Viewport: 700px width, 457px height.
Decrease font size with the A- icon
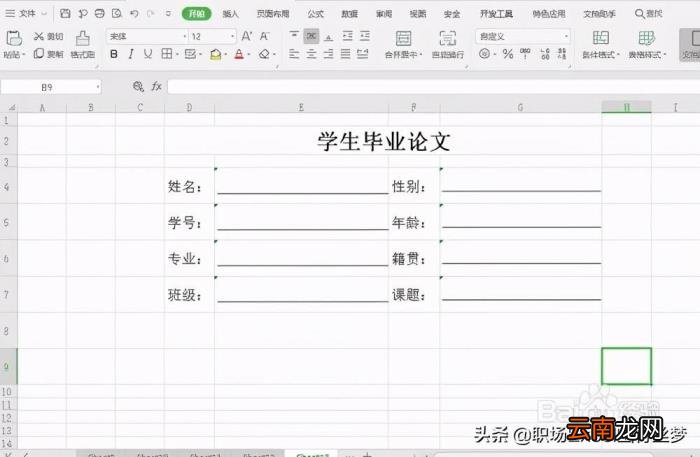(x=265, y=36)
